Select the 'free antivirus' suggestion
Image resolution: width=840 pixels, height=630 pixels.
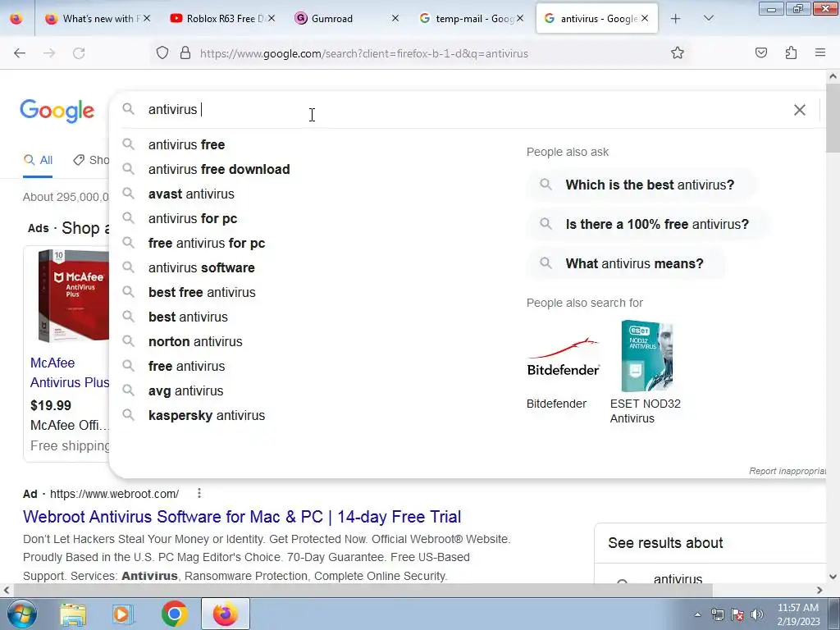186,367
